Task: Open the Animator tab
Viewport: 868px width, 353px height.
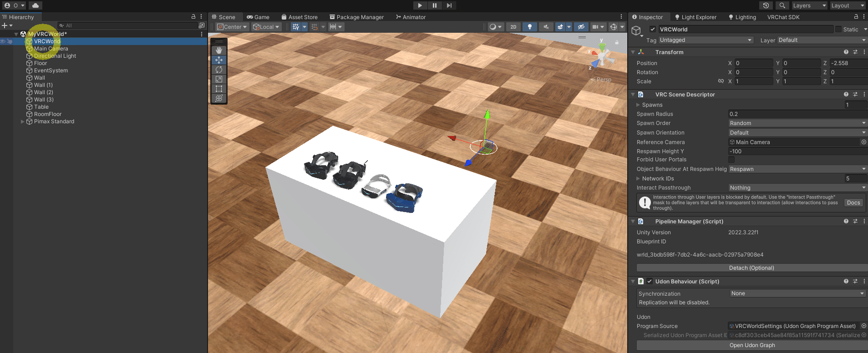Action: [411, 17]
